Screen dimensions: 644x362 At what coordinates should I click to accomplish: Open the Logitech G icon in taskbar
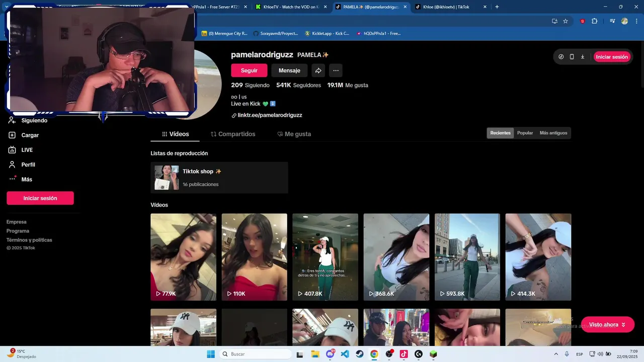click(419, 354)
